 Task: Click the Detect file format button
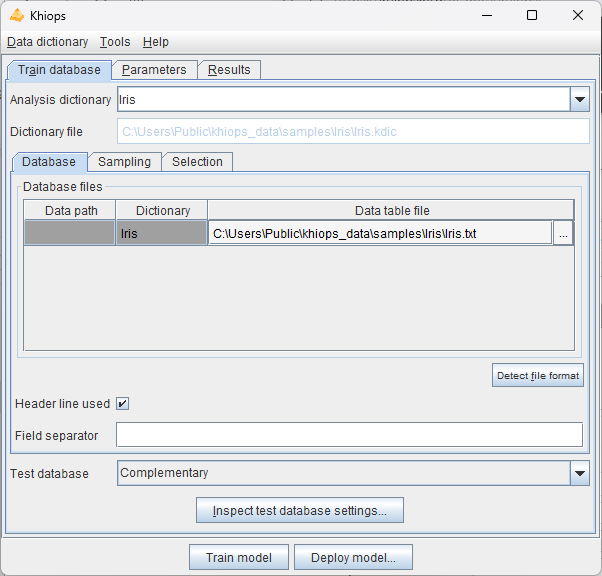[x=538, y=375]
